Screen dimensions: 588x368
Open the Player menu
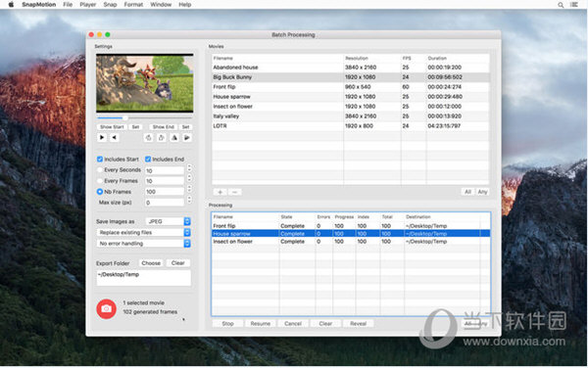[88, 5]
